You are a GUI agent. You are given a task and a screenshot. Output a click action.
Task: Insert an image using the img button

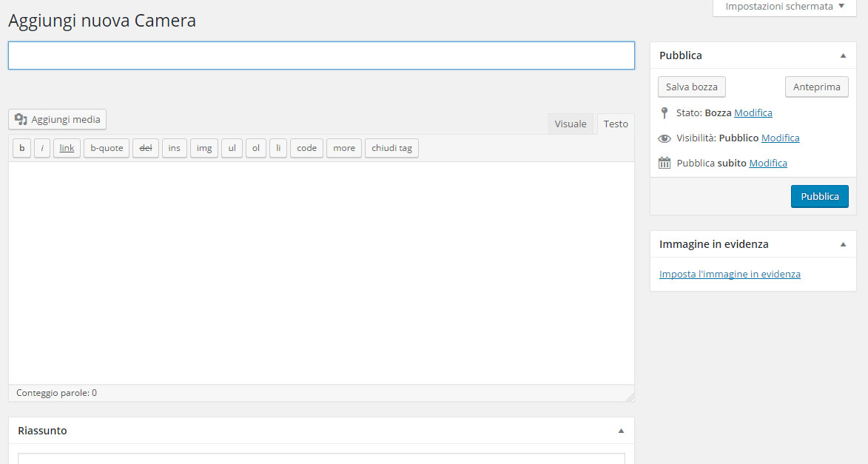(x=203, y=148)
